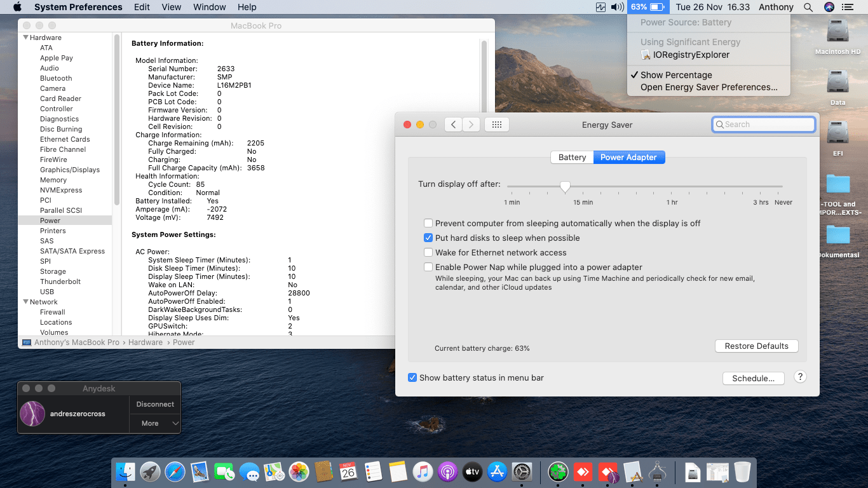This screenshot has width=868, height=488.
Task: Choose Open Energy Saver Preferences menu item
Action: click(709, 87)
